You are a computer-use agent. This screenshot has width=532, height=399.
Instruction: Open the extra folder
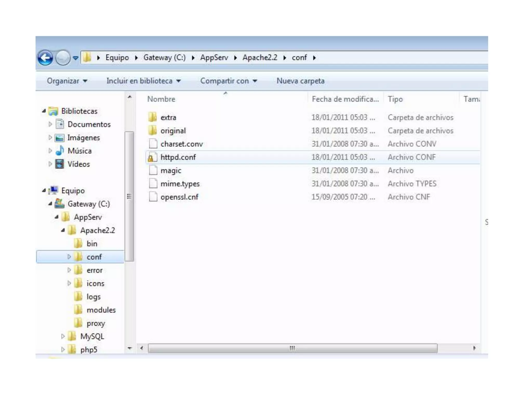(x=168, y=117)
